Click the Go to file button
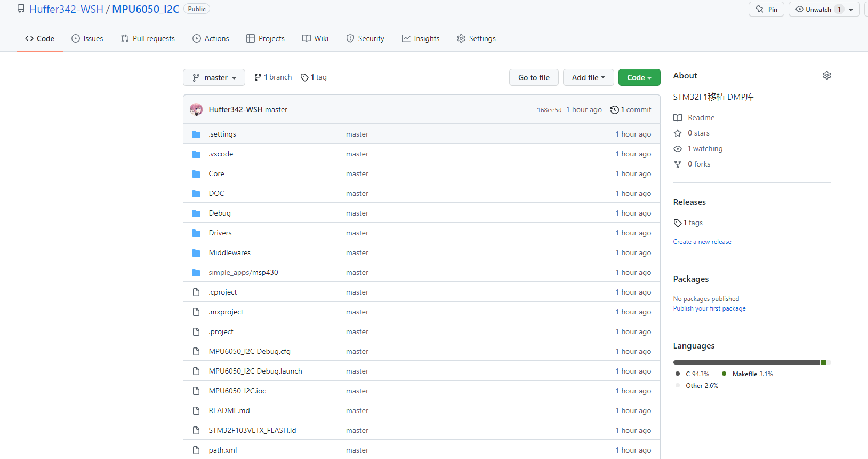The width and height of the screenshot is (868, 459). [x=534, y=77]
